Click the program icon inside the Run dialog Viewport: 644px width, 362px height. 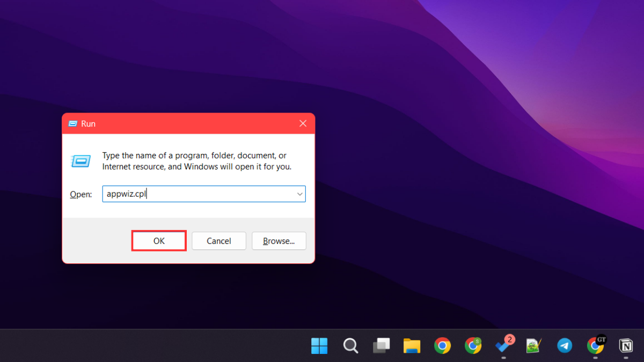pyautogui.click(x=81, y=161)
